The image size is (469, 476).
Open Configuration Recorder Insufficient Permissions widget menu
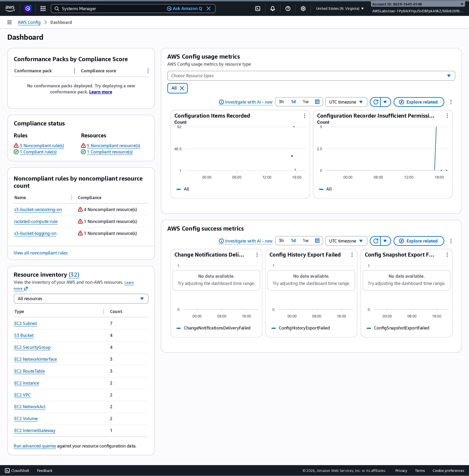[447, 116]
